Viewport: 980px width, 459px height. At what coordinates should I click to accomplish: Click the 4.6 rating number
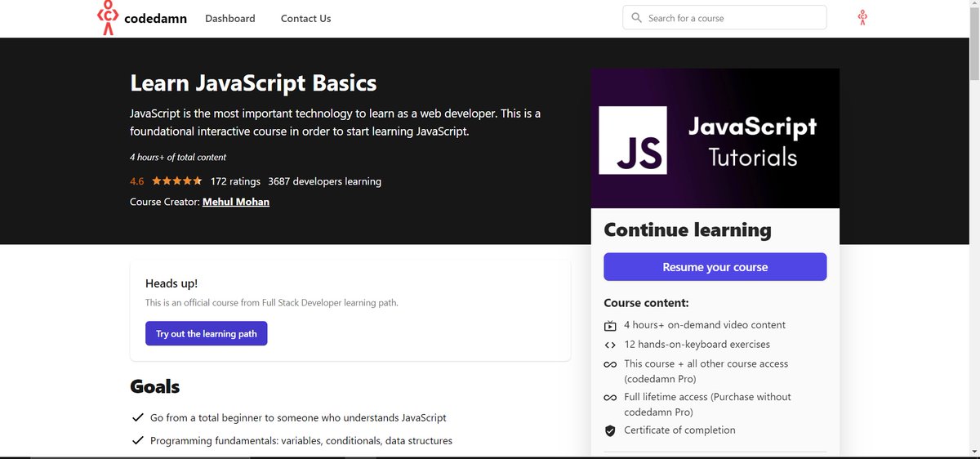[x=136, y=181]
